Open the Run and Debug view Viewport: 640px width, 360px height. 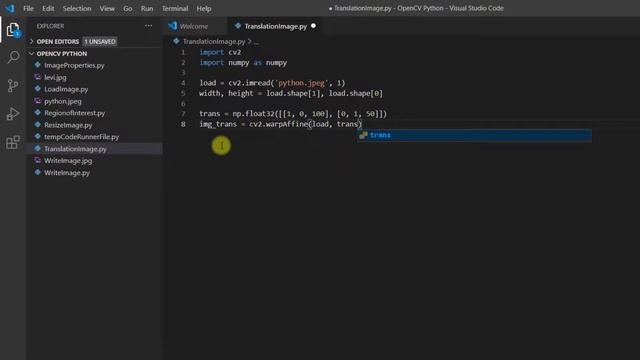[x=13, y=114]
